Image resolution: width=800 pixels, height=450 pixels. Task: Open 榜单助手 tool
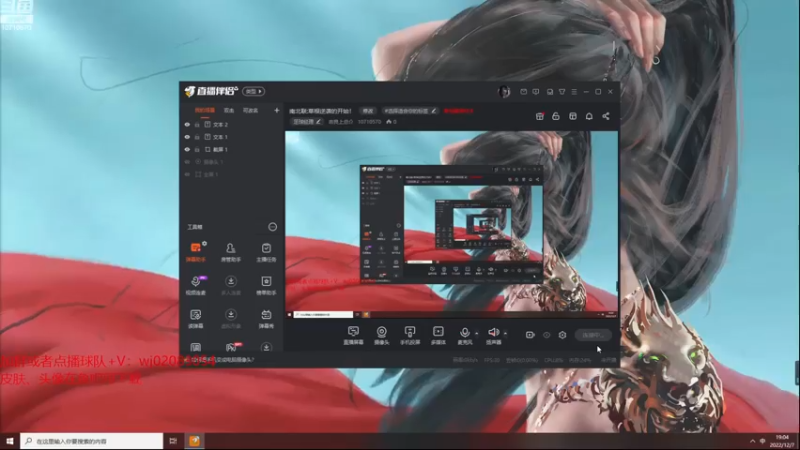point(266,285)
